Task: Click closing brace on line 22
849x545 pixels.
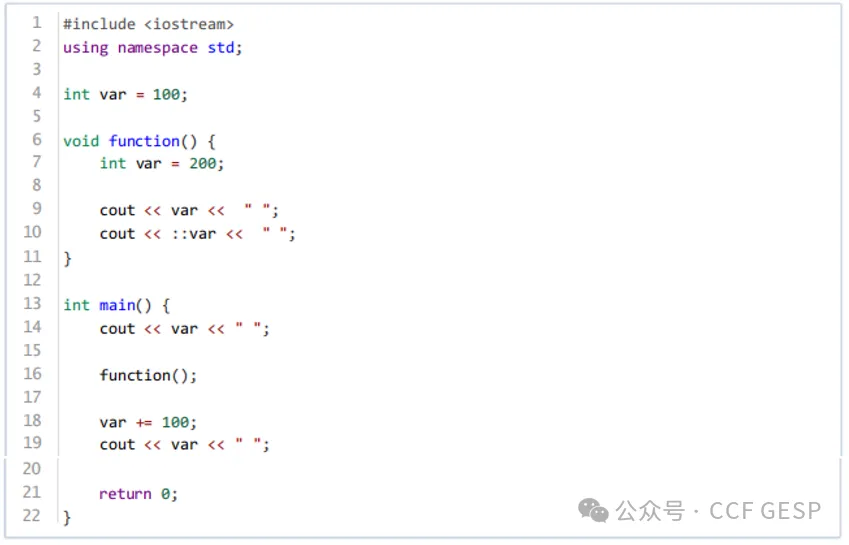Action: click(67, 517)
